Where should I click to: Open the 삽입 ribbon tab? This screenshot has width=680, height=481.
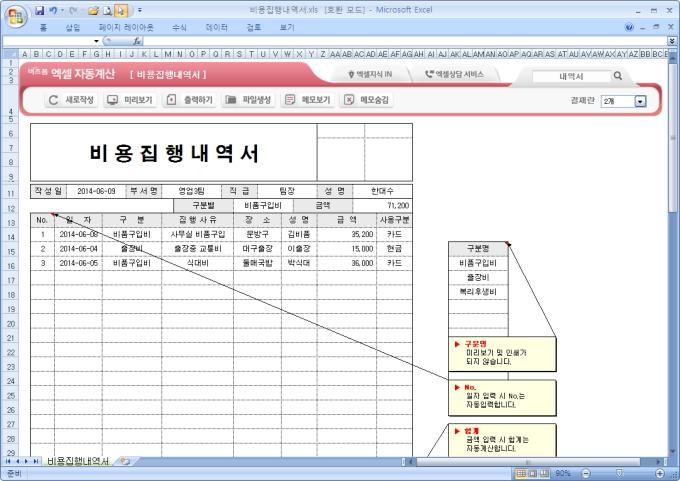(72, 27)
